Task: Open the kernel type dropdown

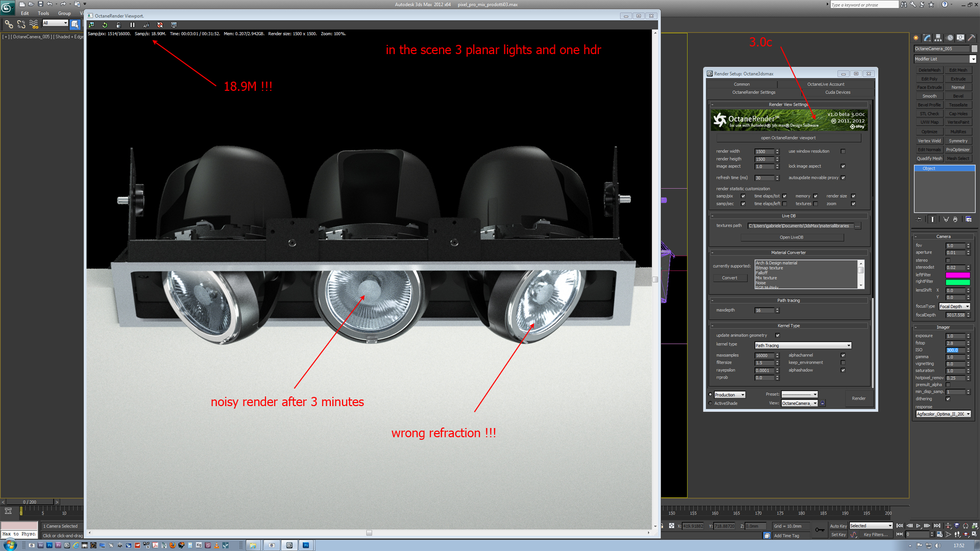Action: (x=803, y=345)
